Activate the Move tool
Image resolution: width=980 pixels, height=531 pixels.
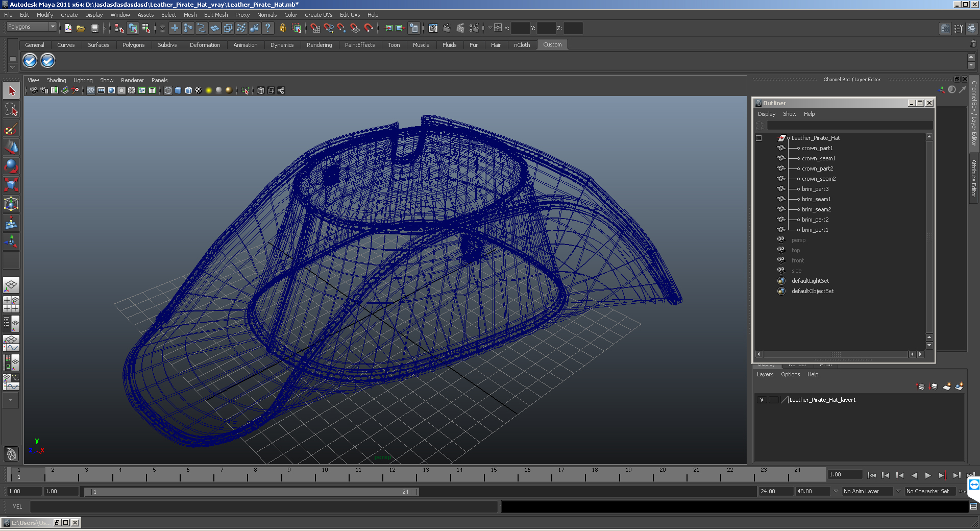(x=11, y=148)
